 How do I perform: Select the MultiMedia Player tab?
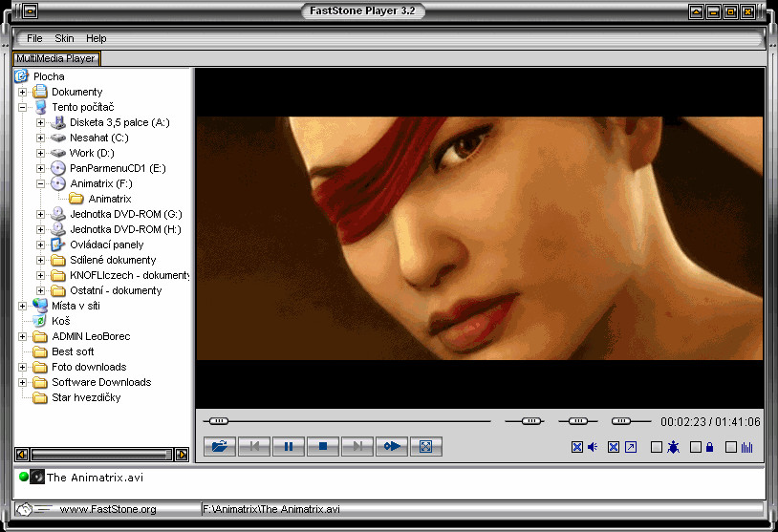click(56, 58)
